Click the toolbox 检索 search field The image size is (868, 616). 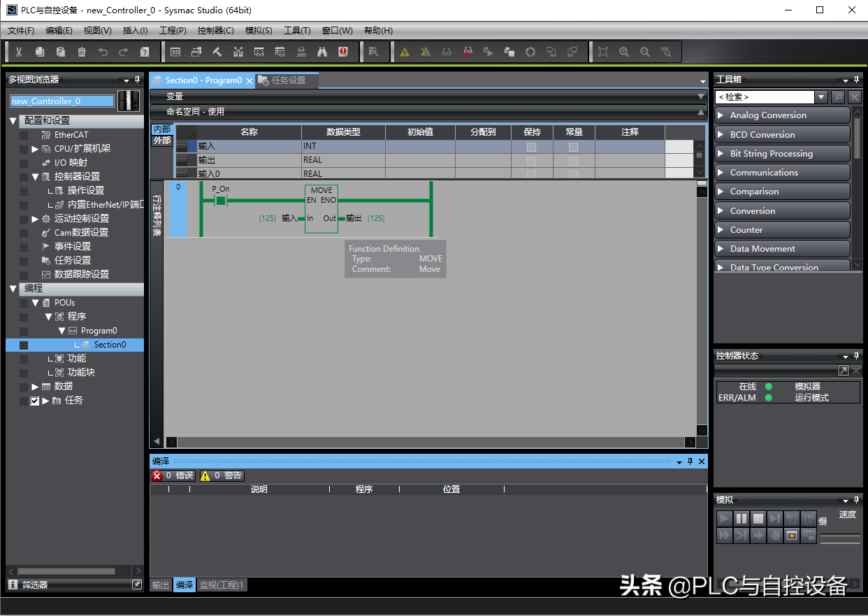764,97
